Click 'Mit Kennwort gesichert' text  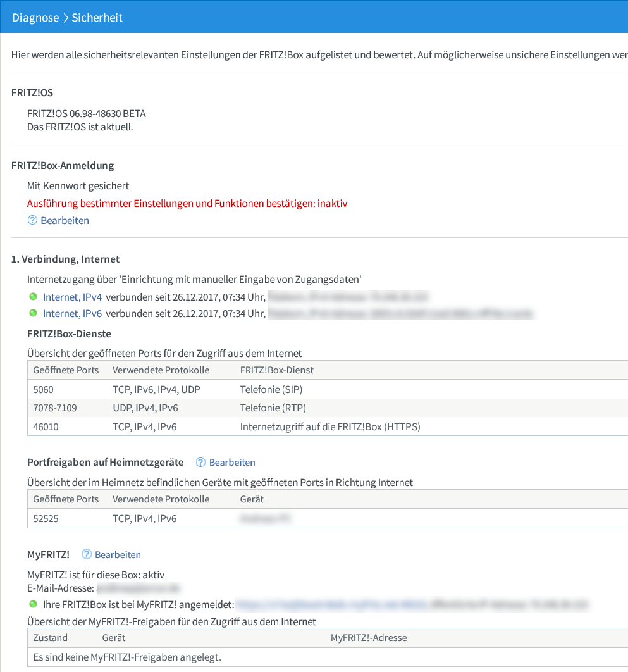pyautogui.click(x=78, y=185)
